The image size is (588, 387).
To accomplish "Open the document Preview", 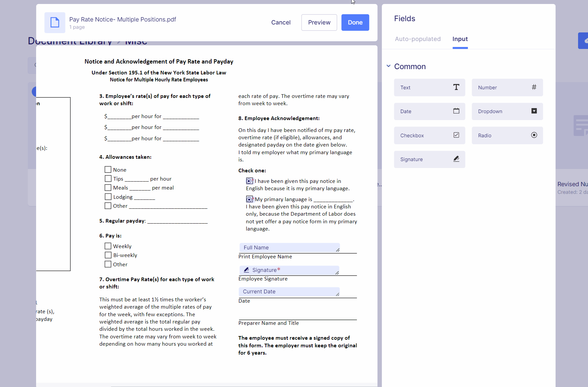I will pyautogui.click(x=319, y=22).
